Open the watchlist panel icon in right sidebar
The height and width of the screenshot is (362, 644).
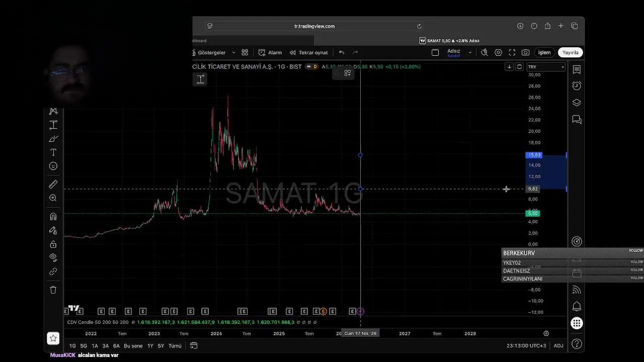click(577, 69)
